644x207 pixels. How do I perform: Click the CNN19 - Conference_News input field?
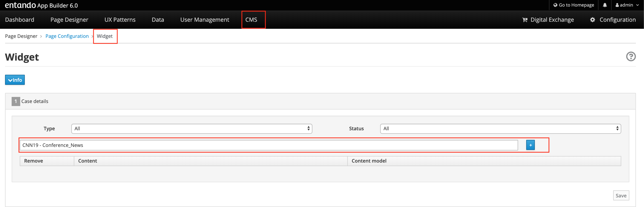point(268,145)
